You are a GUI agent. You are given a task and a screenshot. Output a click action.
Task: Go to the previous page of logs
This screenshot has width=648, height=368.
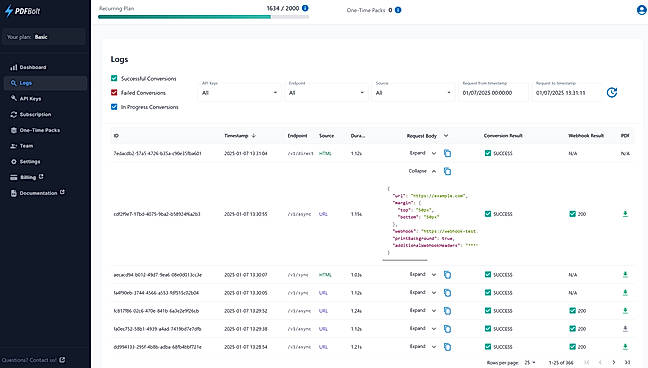tap(600, 363)
